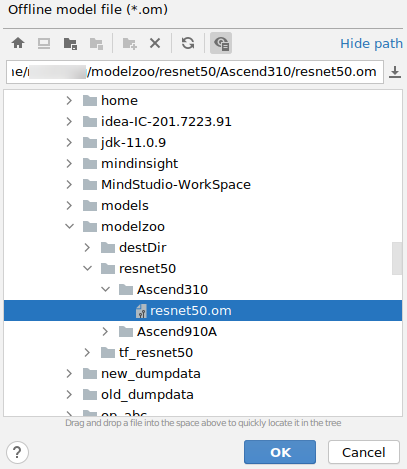Viewport: 407px width, 469px height.
Task: Collapse the modelzoo folder
Action: [x=69, y=226]
